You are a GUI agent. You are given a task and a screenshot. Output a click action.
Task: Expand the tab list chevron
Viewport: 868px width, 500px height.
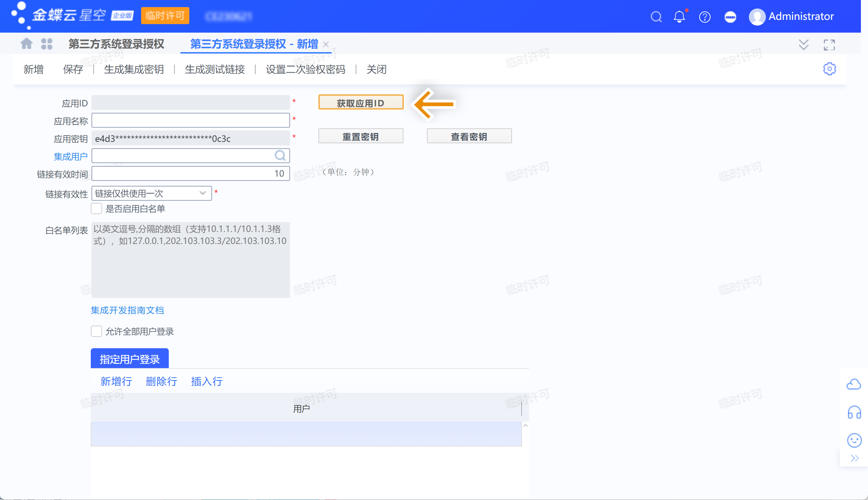(803, 45)
